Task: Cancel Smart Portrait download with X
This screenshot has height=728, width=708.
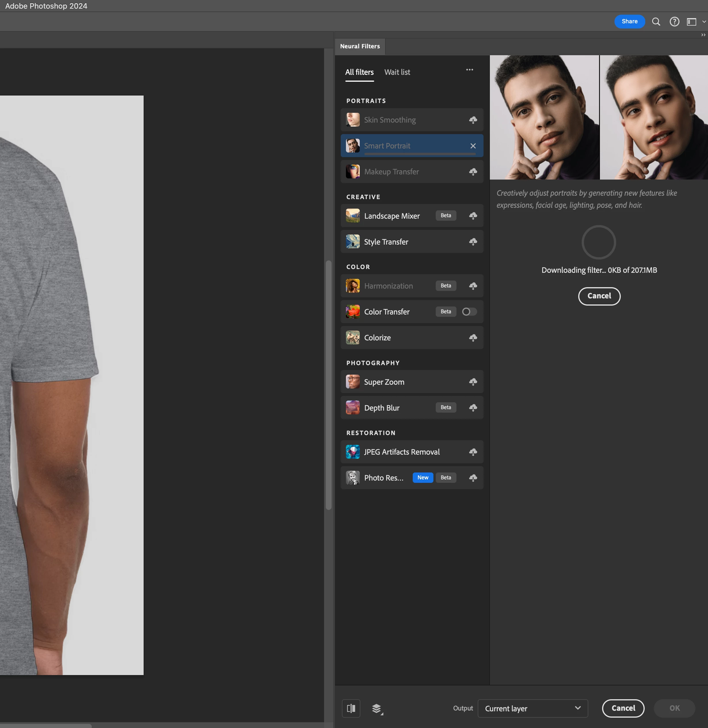Action: point(473,146)
